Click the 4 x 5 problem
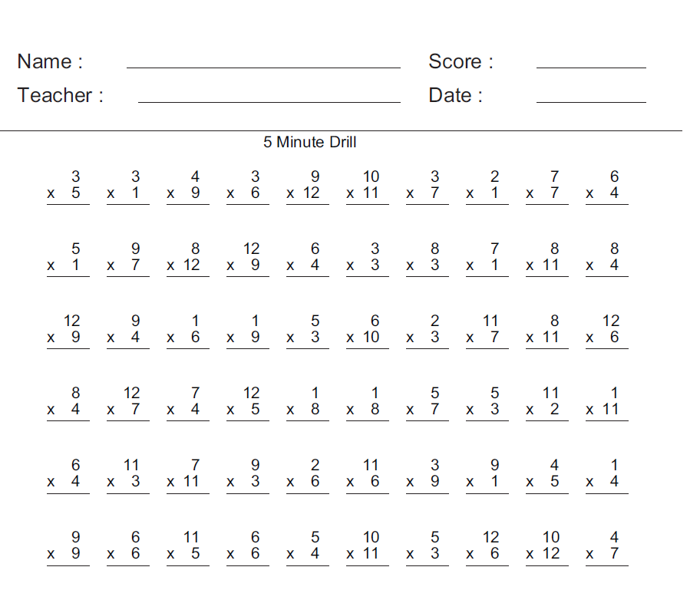This screenshot has height=590, width=700. pyautogui.click(x=546, y=476)
